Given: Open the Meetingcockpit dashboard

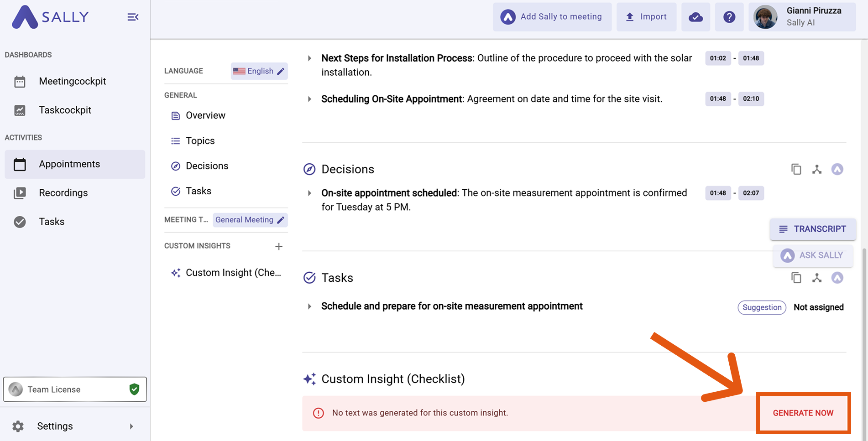Looking at the screenshot, I should tap(72, 81).
